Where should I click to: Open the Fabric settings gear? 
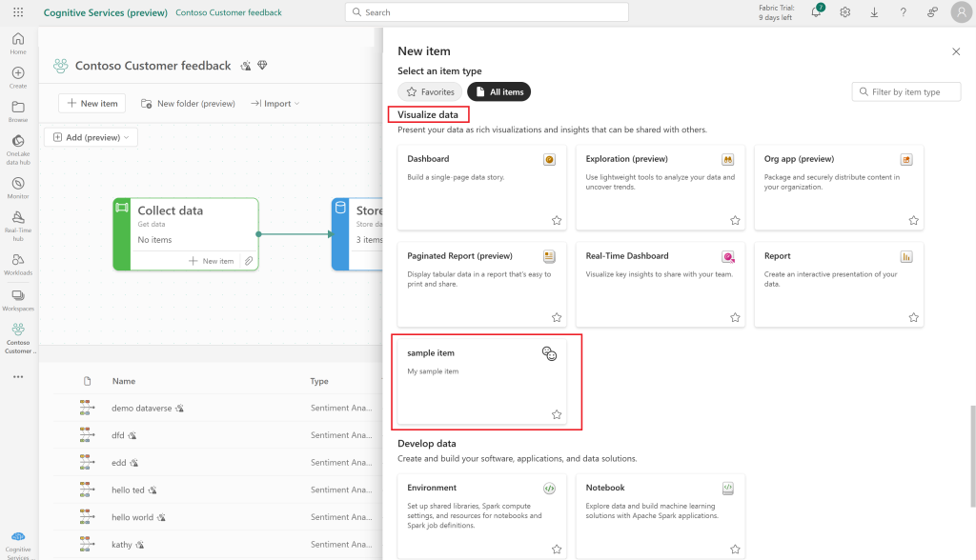click(844, 11)
